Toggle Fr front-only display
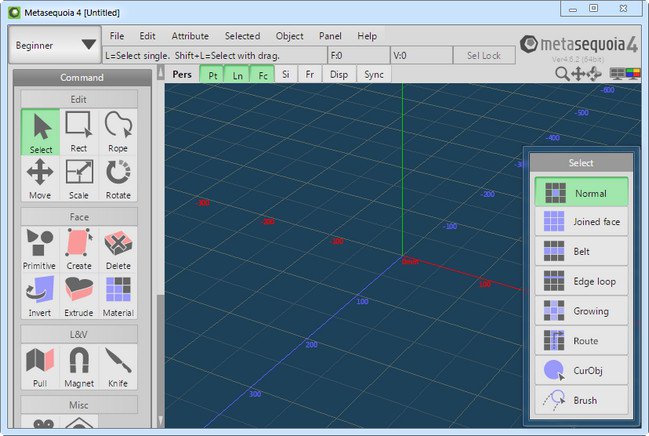649x436 pixels. pos(309,75)
